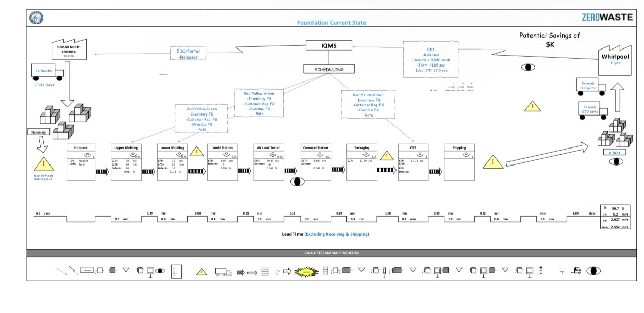Select the IQMS control box
Screen dimensions: 644x313
(x=329, y=46)
